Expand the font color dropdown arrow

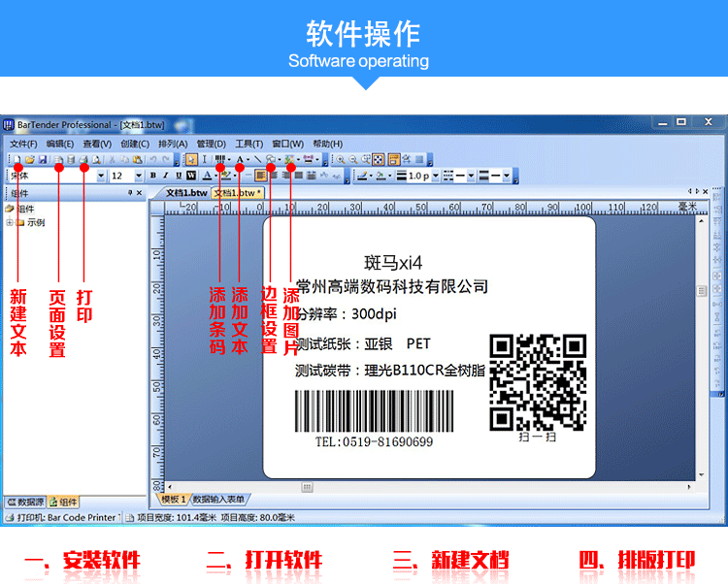tap(215, 176)
